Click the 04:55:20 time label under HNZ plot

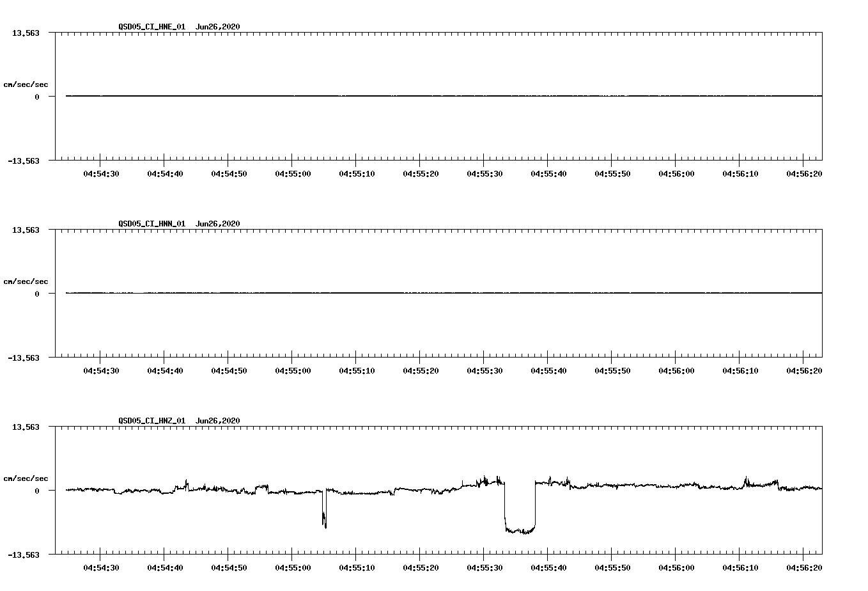pos(421,568)
